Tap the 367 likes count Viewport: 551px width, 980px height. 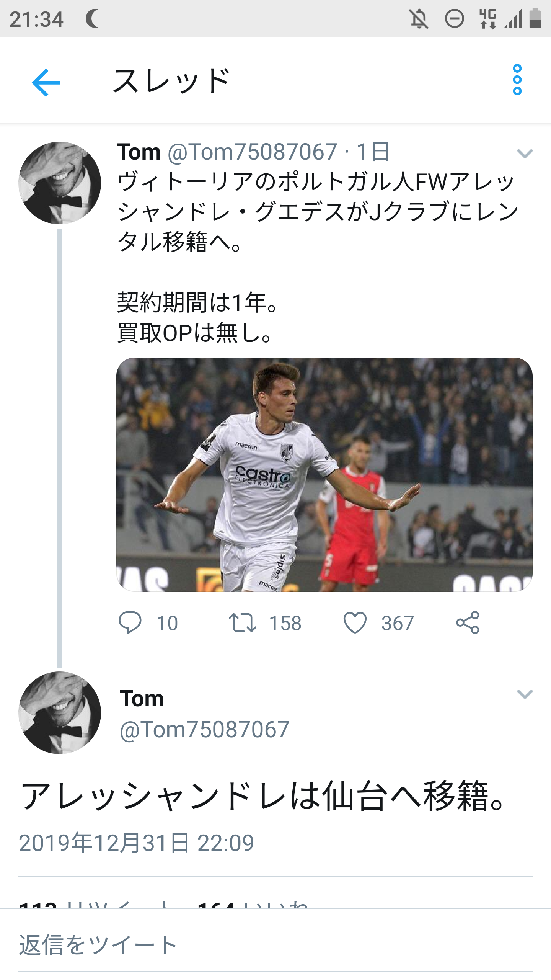click(x=397, y=623)
